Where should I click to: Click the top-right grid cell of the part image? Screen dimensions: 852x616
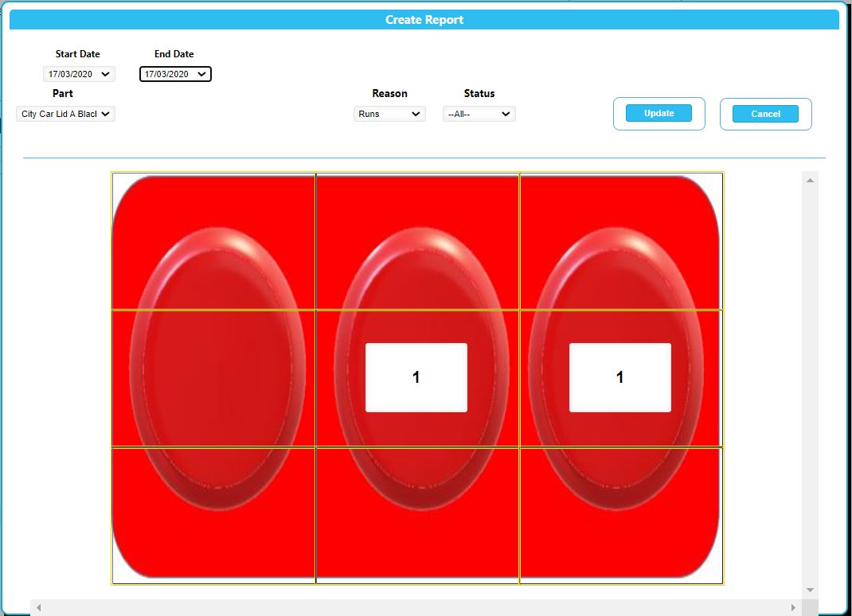pyautogui.click(x=621, y=241)
